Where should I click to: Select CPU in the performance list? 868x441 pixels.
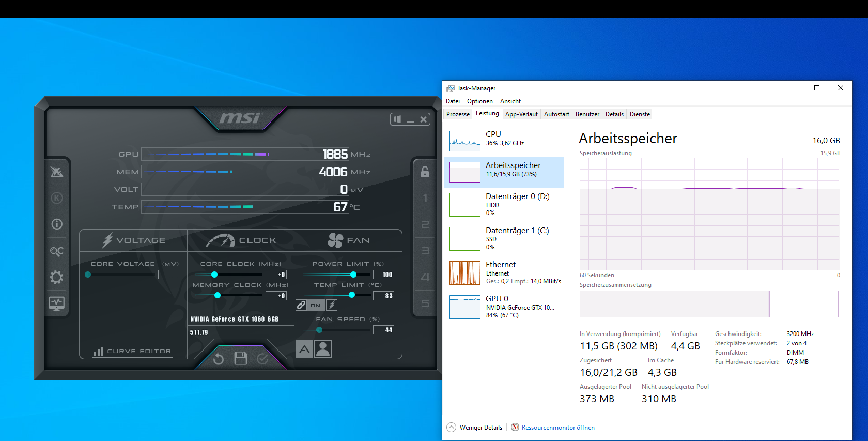[504, 141]
